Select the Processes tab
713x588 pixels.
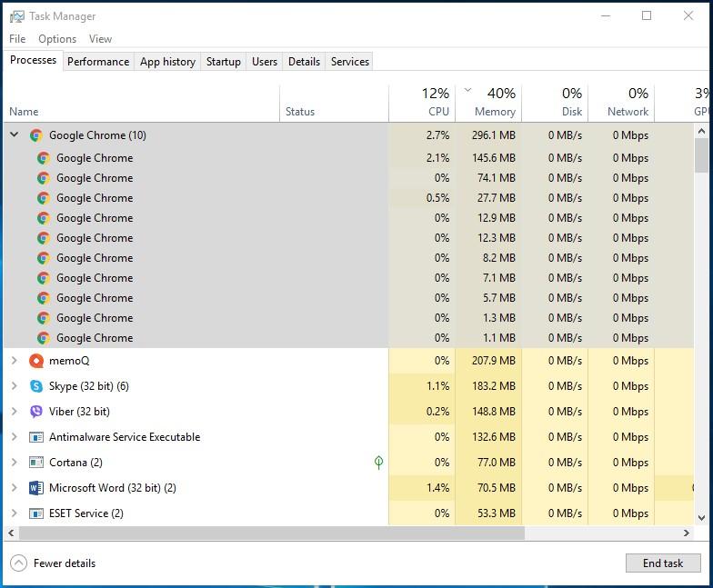click(x=33, y=60)
